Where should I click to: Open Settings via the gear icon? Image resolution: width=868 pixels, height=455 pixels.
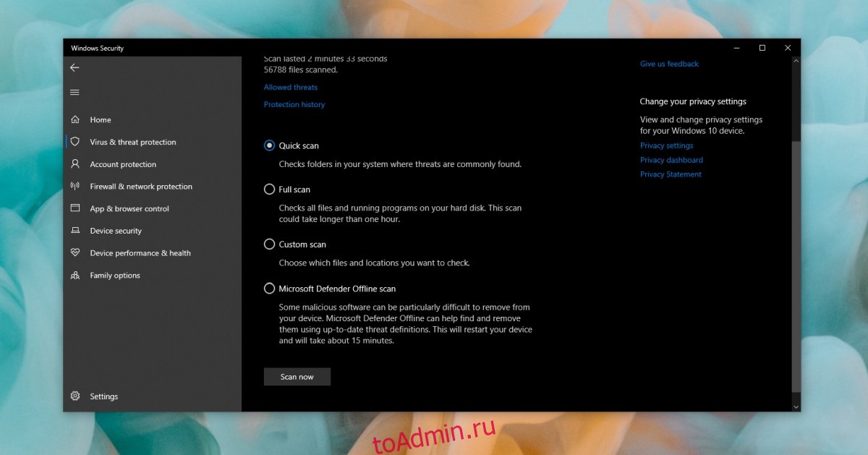point(75,396)
